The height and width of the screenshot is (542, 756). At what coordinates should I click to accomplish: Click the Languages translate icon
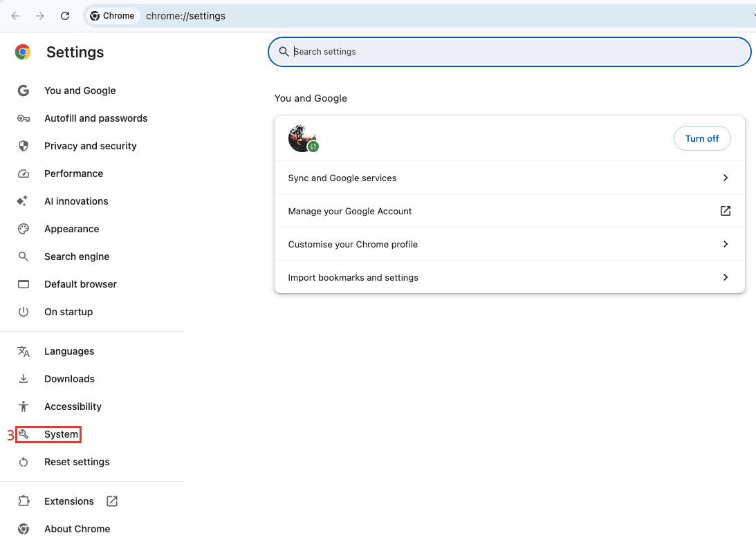[x=24, y=351]
